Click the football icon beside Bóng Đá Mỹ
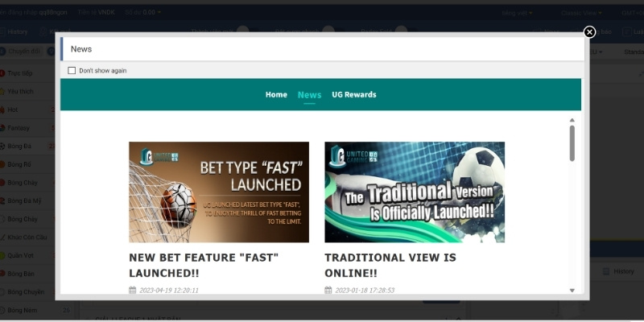644x322 pixels. click(2, 200)
